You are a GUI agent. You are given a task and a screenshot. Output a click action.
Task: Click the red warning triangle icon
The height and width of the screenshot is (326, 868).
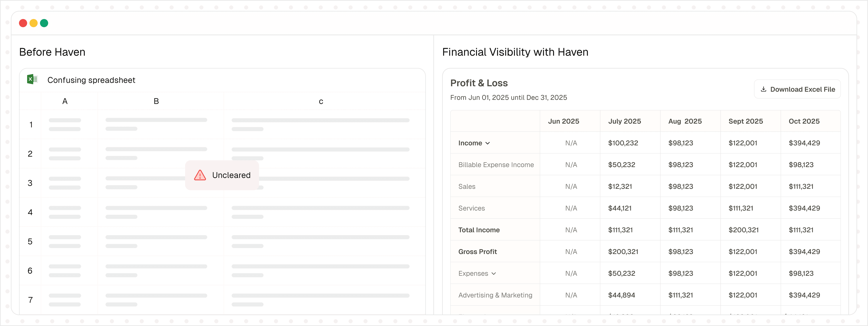coord(200,175)
